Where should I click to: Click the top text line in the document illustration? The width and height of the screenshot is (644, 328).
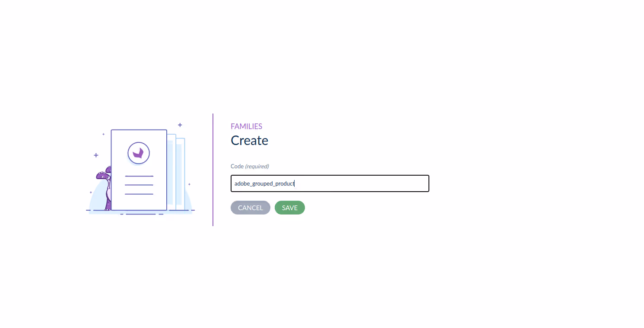pos(139,176)
